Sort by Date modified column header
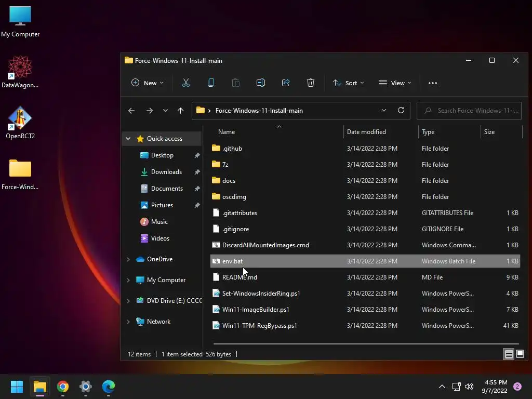The width and height of the screenshot is (532, 399). point(366,131)
